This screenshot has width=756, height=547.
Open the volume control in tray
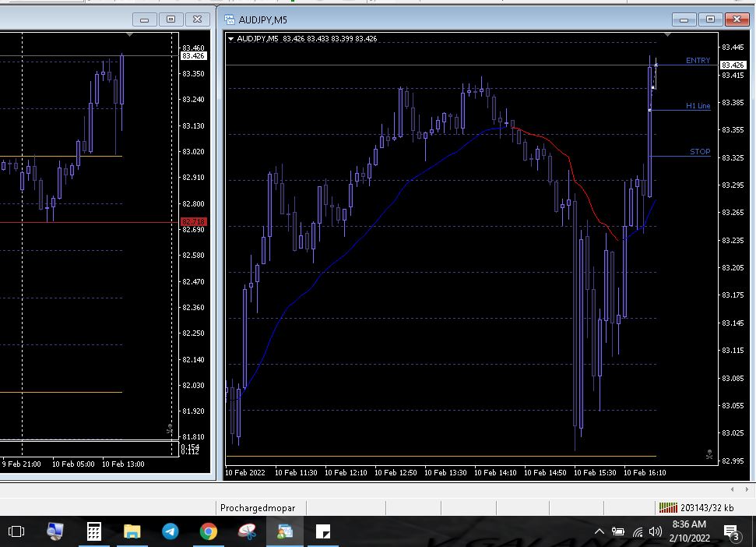point(656,531)
